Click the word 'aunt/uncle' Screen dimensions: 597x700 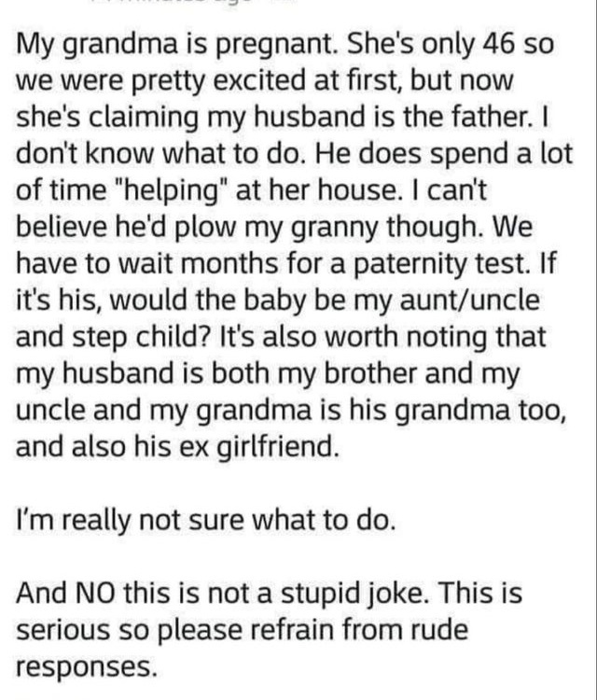pos(470,300)
